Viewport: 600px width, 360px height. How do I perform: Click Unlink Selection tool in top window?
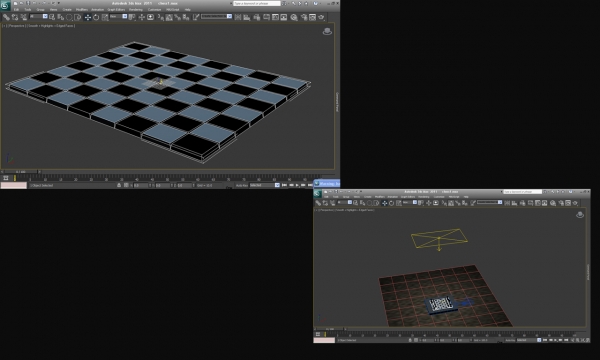pos(15,17)
